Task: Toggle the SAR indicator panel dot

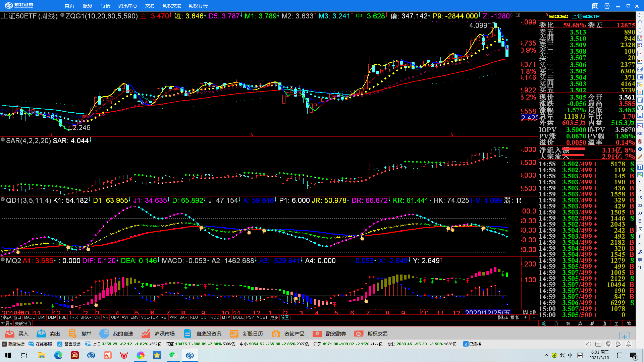Action: click(x=3, y=140)
